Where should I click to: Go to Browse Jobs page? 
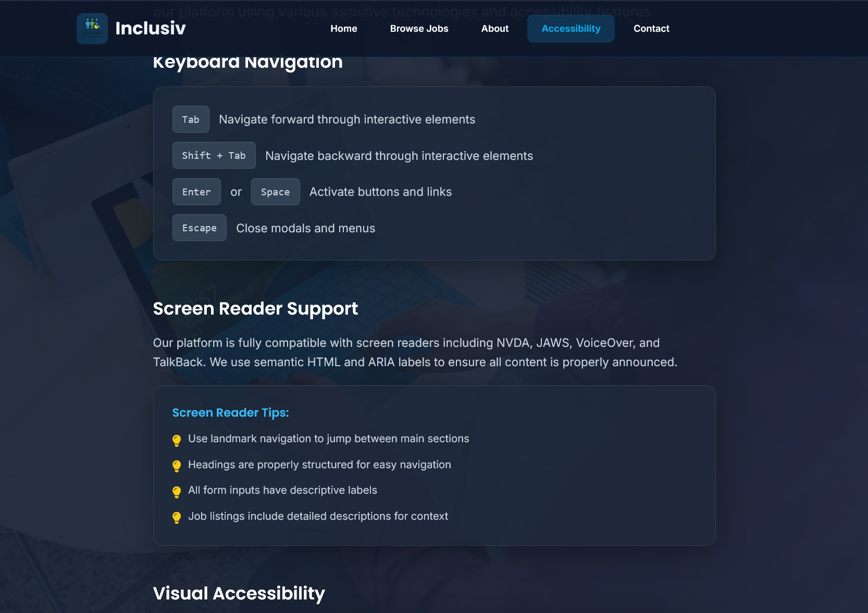(x=419, y=29)
